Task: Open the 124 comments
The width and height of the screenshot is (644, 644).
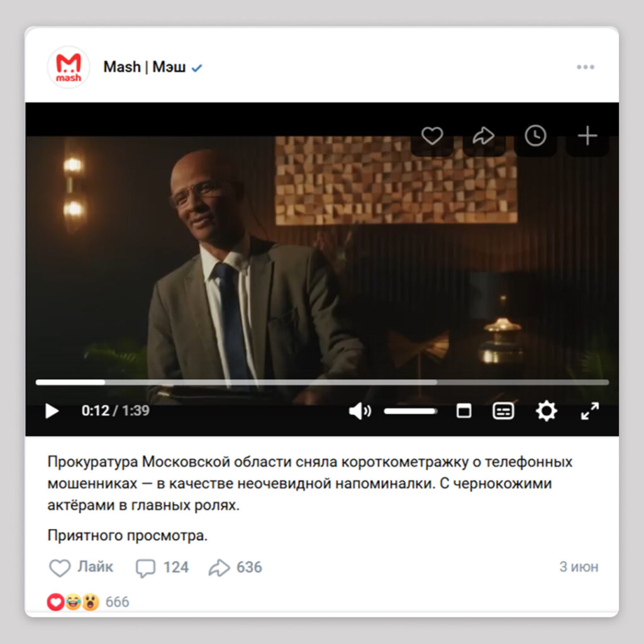Action: [x=162, y=568]
